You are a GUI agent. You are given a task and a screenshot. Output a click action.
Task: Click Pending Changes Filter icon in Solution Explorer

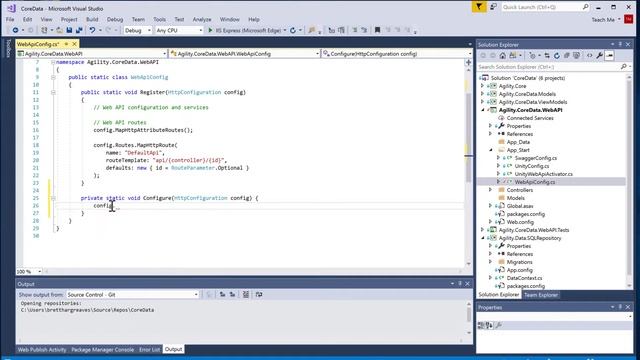pyautogui.click(x=532, y=56)
